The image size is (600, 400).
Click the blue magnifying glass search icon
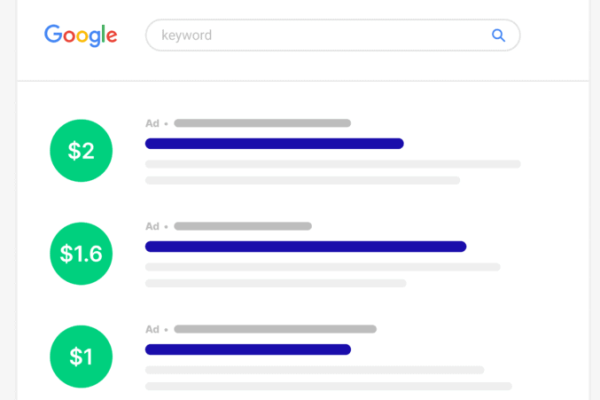pos(498,35)
